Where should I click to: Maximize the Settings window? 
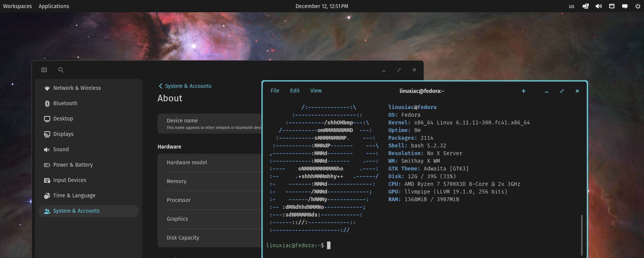[399, 70]
